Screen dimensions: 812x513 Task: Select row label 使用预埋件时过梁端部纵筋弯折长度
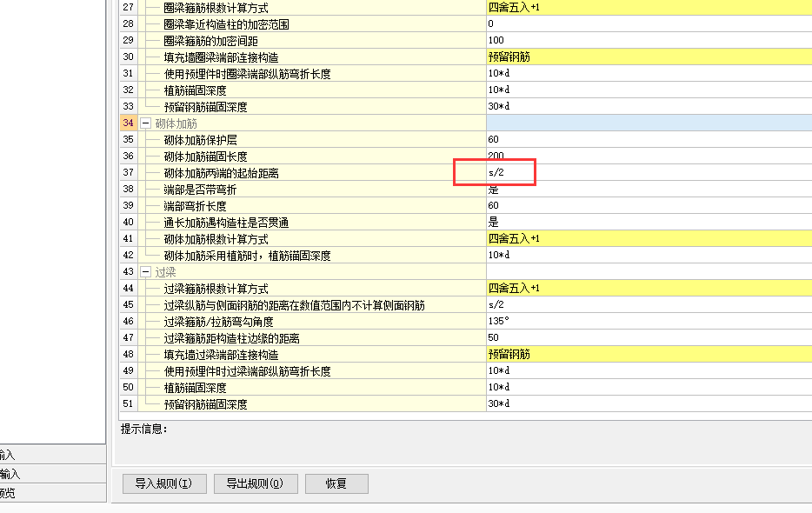247,371
